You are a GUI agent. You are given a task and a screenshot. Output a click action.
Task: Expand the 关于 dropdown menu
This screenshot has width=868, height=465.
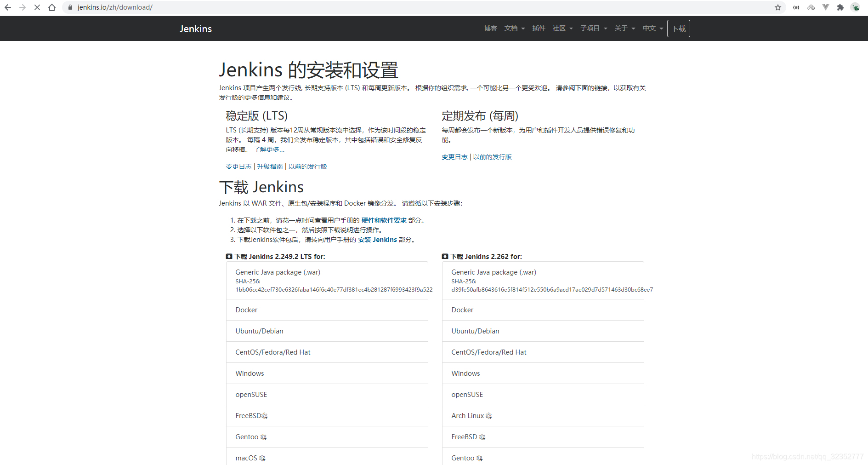pos(625,28)
